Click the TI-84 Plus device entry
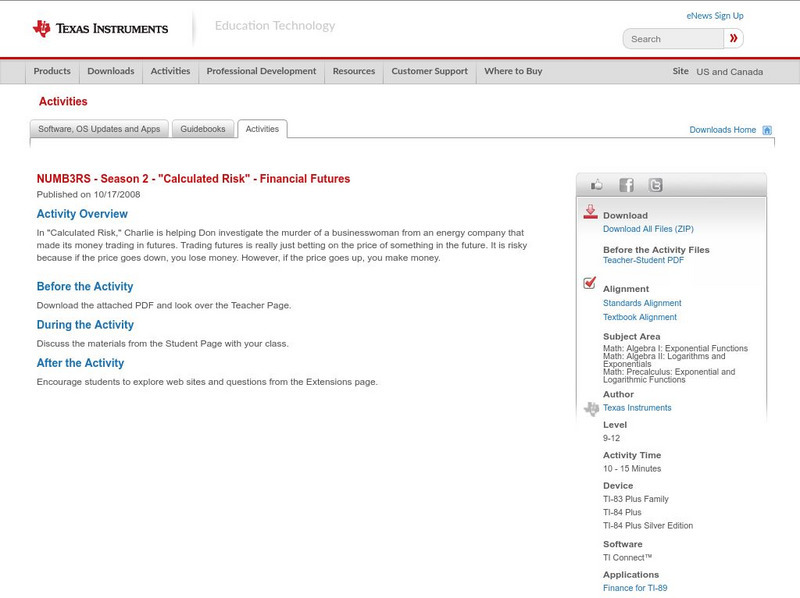The width and height of the screenshot is (800, 598). pos(622,512)
